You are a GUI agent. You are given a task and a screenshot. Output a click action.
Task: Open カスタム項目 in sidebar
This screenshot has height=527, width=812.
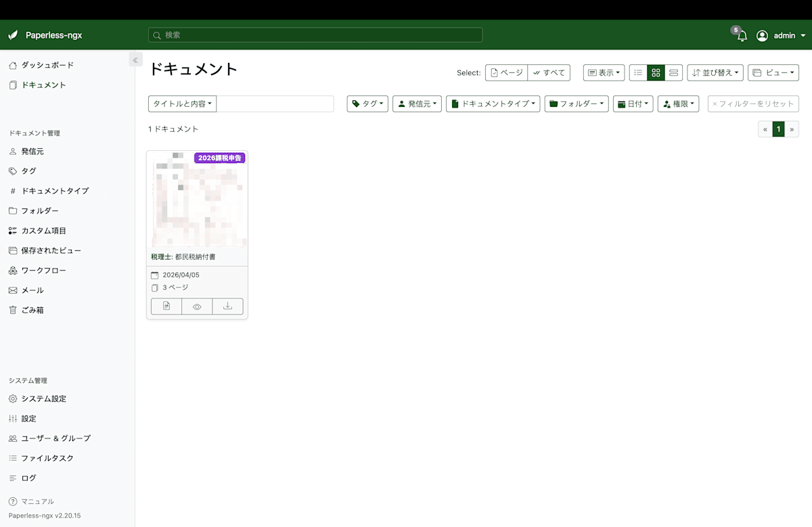click(x=37, y=231)
